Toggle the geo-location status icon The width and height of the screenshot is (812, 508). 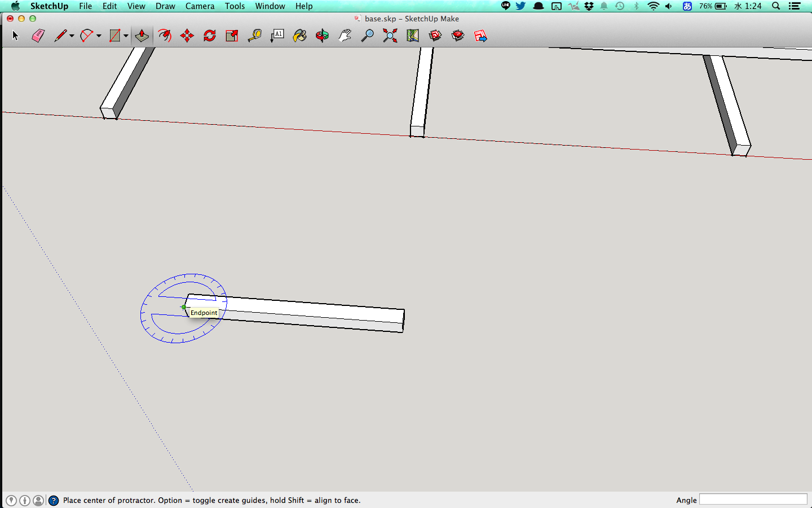pos(11,501)
